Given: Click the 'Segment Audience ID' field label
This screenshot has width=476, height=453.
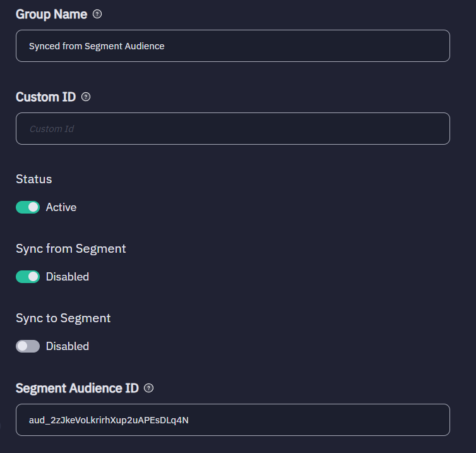Looking at the screenshot, I should point(77,388).
